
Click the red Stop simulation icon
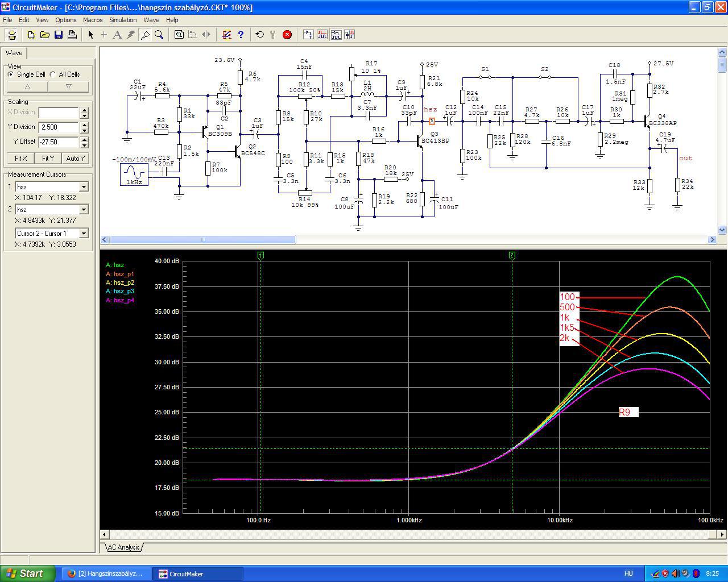[287, 35]
